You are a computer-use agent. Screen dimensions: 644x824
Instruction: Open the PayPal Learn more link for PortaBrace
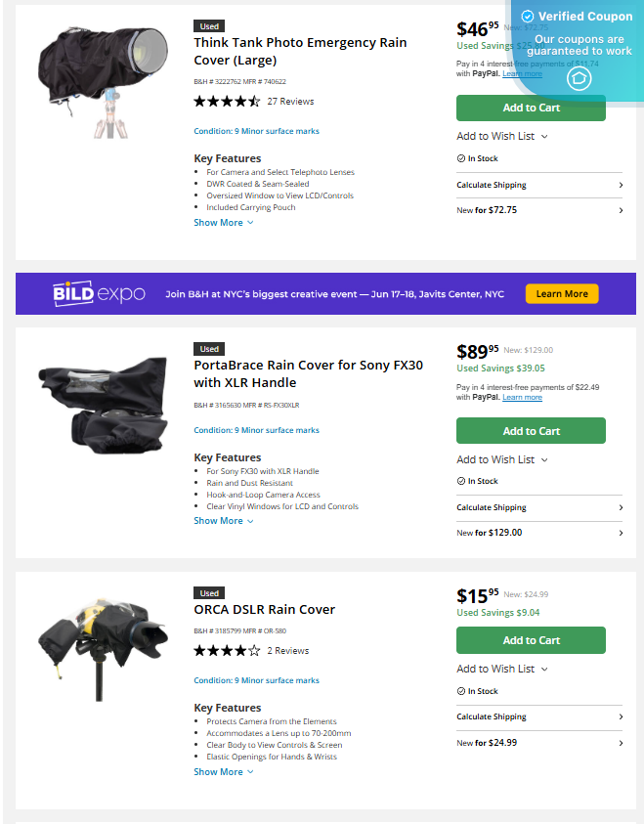[x=523, y=397]
